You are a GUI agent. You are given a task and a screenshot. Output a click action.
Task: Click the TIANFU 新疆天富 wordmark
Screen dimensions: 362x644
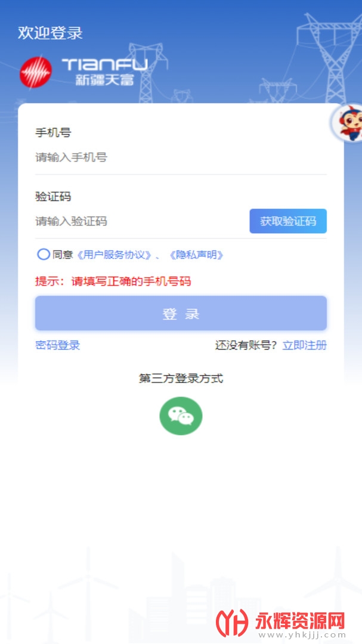pos(104,72)
